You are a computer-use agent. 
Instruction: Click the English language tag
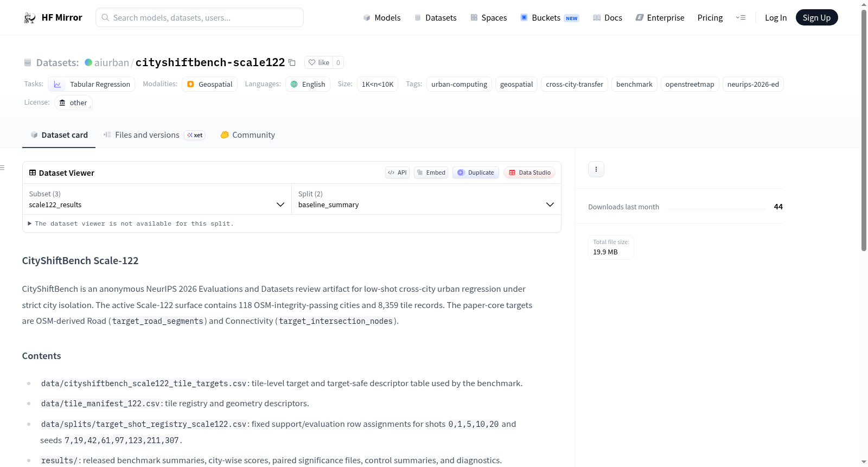click(308, 84)
